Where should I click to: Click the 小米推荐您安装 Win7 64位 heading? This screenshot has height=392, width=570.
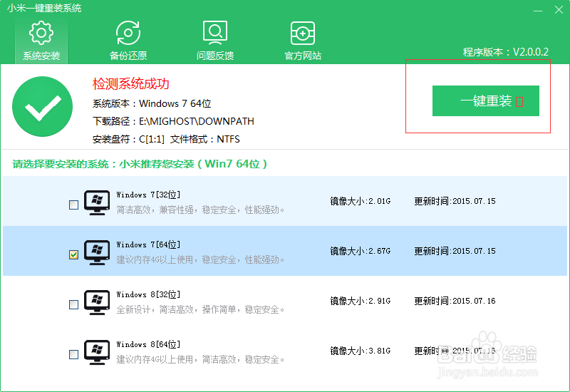coord(140,164)
